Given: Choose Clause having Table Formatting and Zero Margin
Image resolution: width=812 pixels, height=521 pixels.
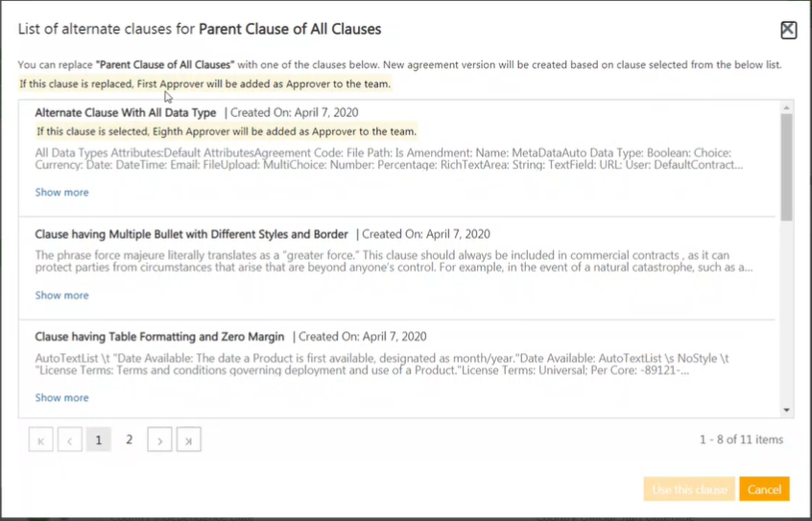Looking at the screenshot, I should [x=159, y=337].
